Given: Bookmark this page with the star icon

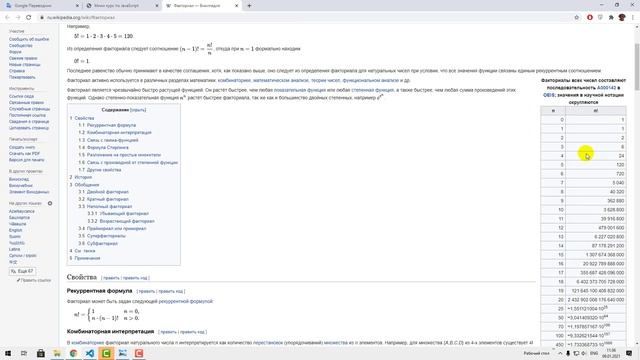Looking at the screenshot, I should tap(577, 18).
